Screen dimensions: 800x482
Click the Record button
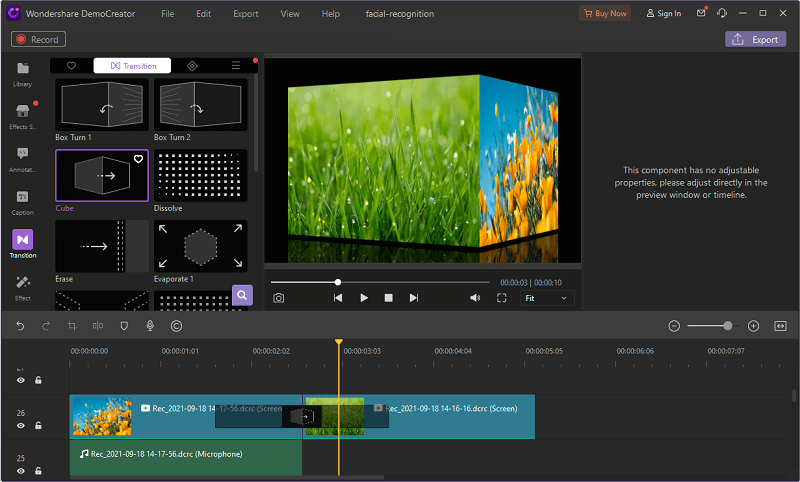coord(38,39)
